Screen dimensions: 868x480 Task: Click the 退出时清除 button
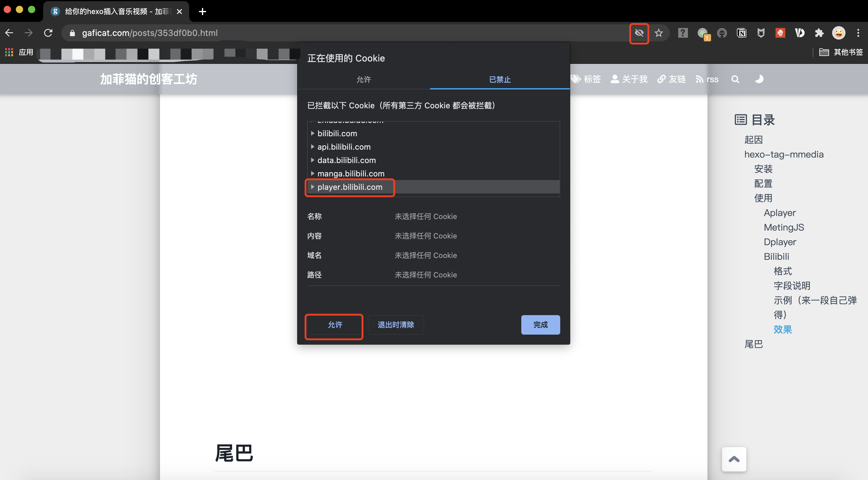click(x=396, y=325)
